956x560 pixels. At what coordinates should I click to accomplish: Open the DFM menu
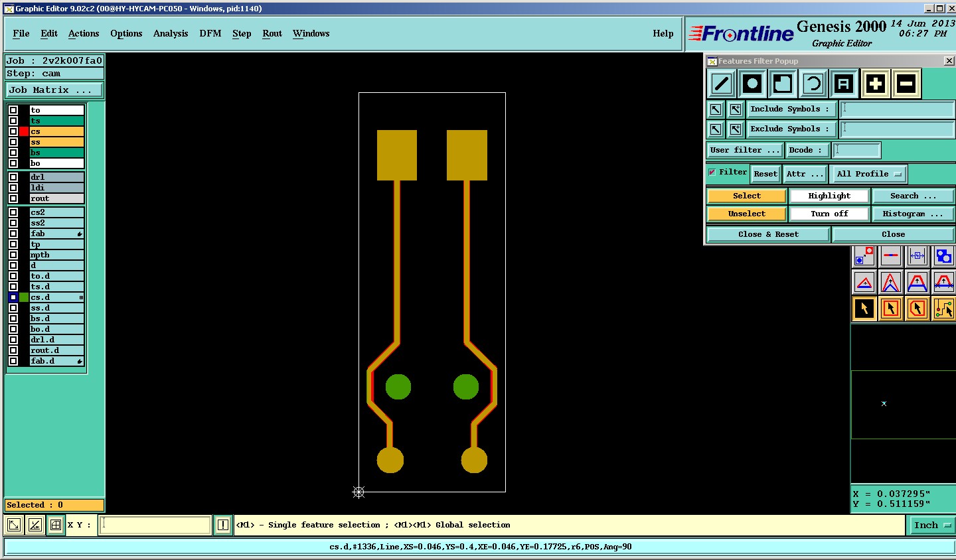[x=210, y=33]
